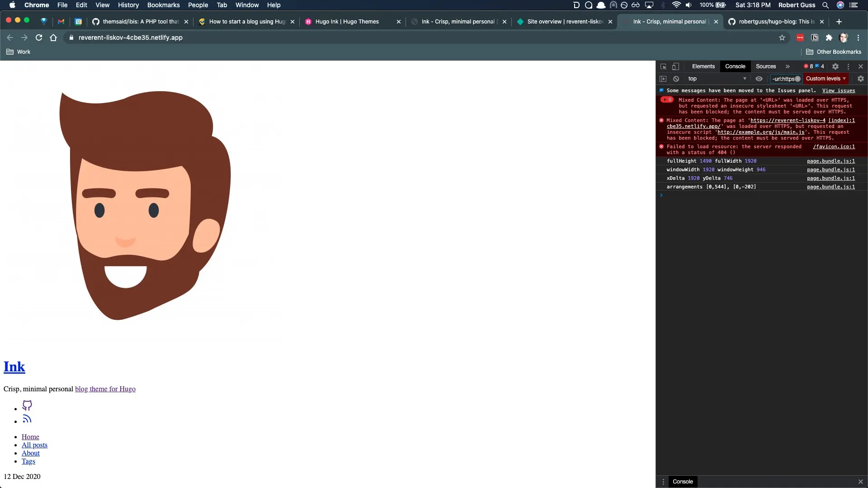
Task: Click the History menu item
Action: pos(128,5)
